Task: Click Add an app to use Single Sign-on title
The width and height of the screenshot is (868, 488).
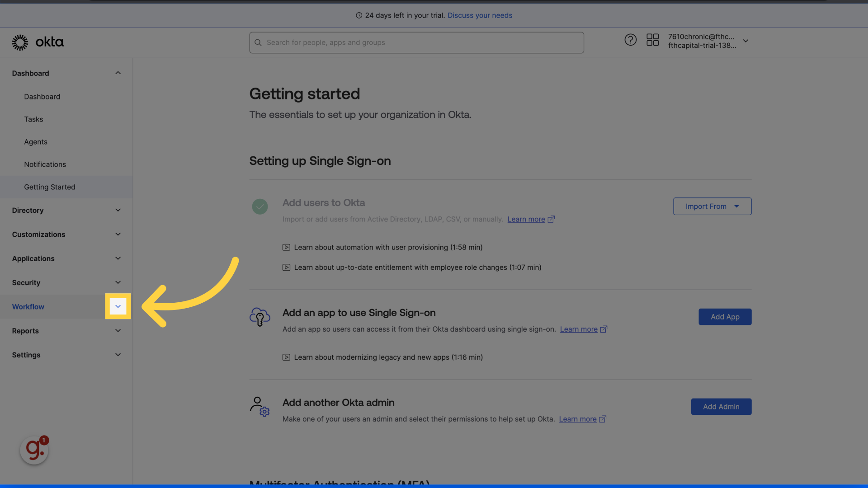Action: pyautogui.click(x=359, y=313)
